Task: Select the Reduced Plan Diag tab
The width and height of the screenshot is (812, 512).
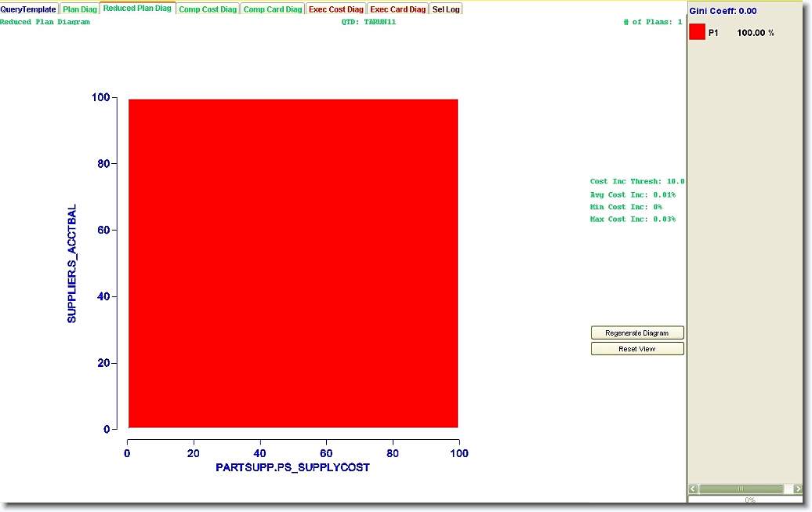Action: click(137, 9)
